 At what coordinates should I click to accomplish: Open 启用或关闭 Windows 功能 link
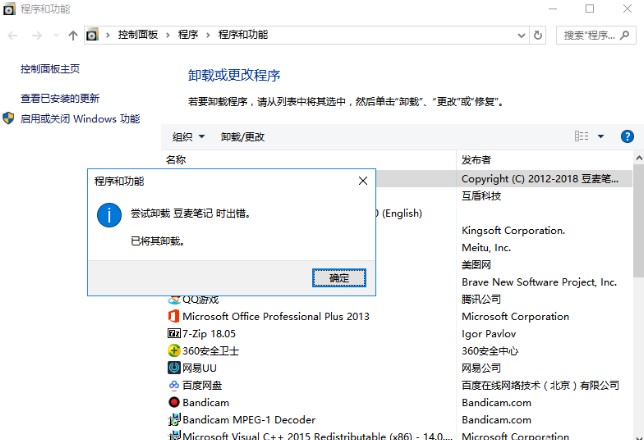point(80,119)
